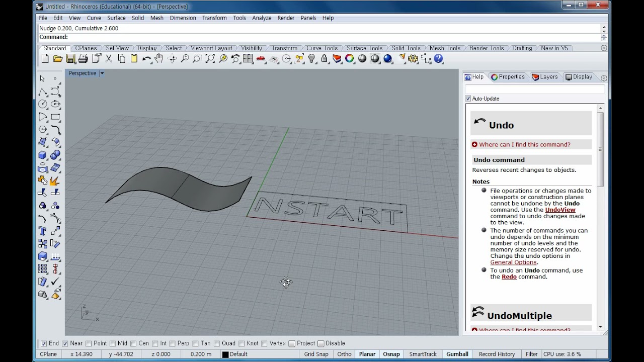Enable the Mid osnap checkbox
The width and height of the screenshot is (644, 362).
113,343
